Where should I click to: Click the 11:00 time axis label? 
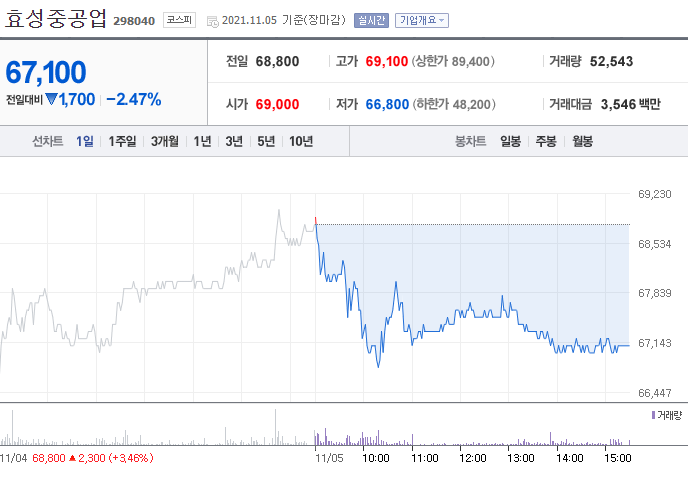click(425, 458)
